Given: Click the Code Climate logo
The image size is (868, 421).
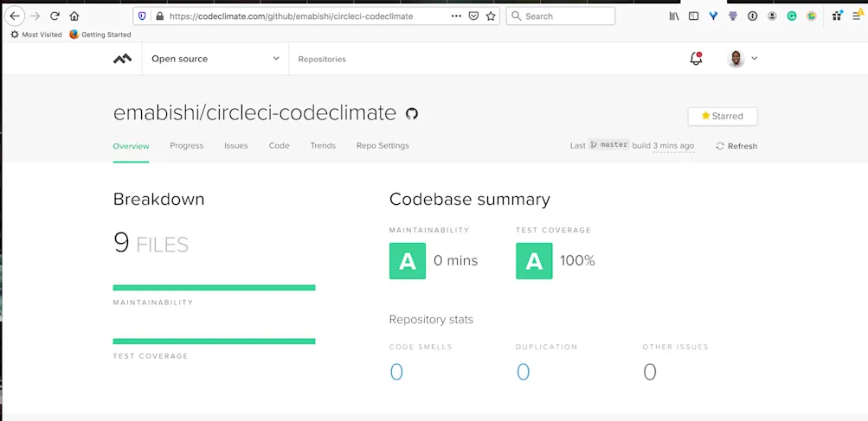Looking at the screenshot, I should pyautogui.click(x=122, y=59).
